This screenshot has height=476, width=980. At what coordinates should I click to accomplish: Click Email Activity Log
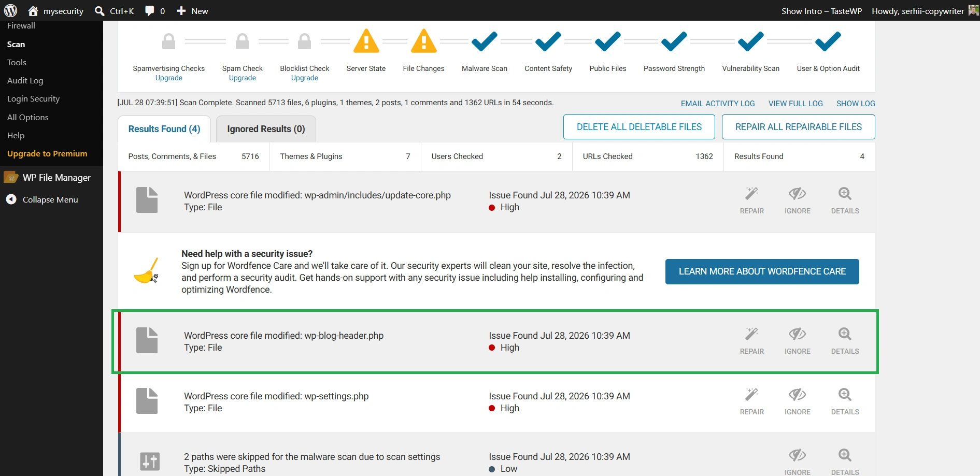[x=718, y=104]
